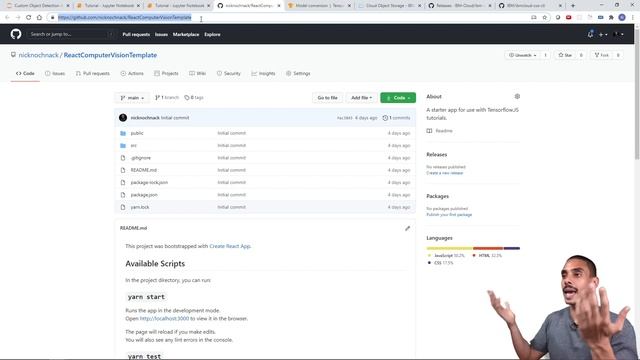Screen dimensions: 640x360
Task: Click the JavaScript segment of language bar
Action: click(449, 248)
